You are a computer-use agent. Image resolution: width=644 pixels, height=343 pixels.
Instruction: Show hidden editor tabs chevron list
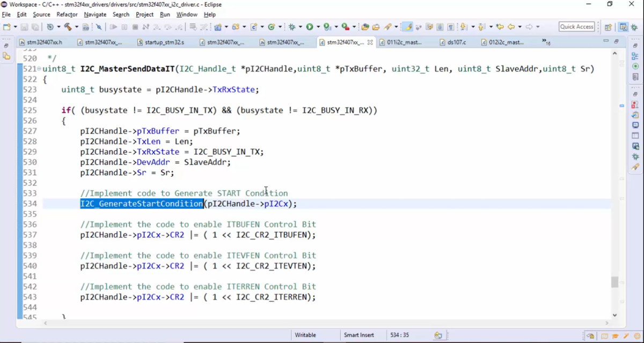546,42
